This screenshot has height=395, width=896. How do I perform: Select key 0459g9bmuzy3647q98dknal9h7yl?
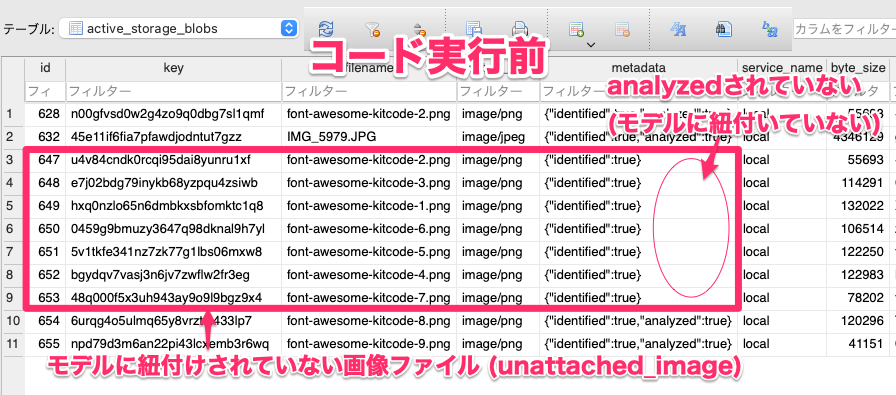click(x=174, y=229)
